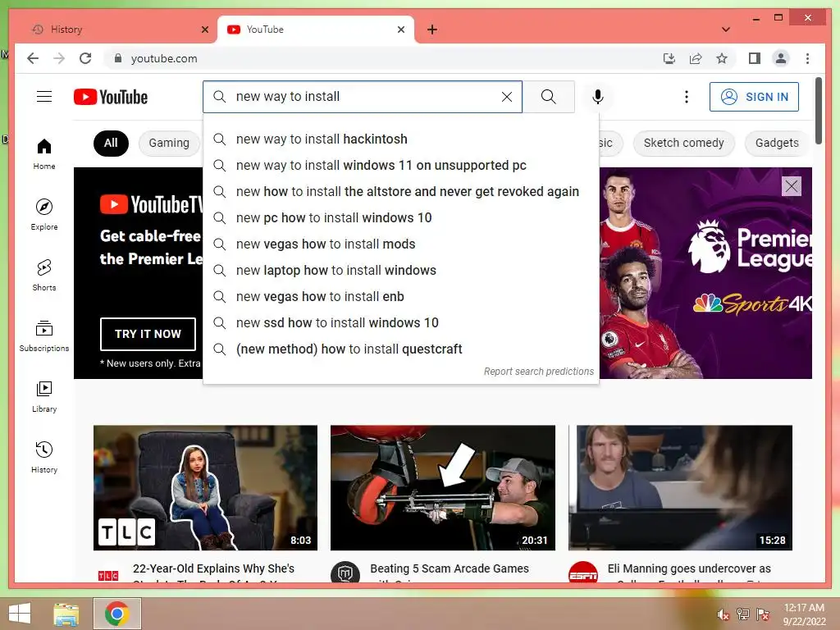Click the browser forward arrow
Screen dimensions: 840x630
(59, 58)
